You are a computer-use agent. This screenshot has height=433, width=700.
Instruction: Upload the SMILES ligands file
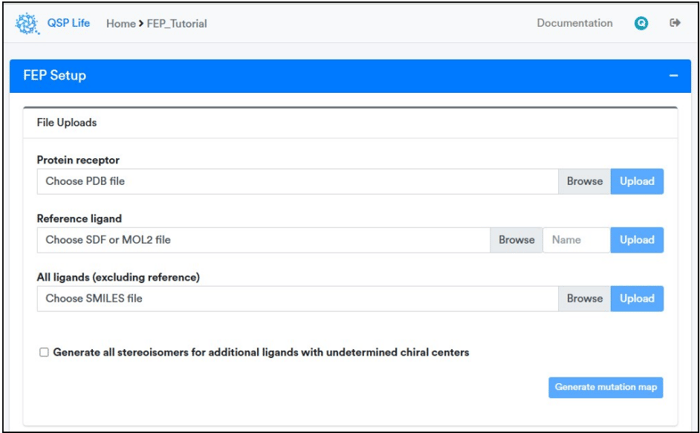pos(637,299)
